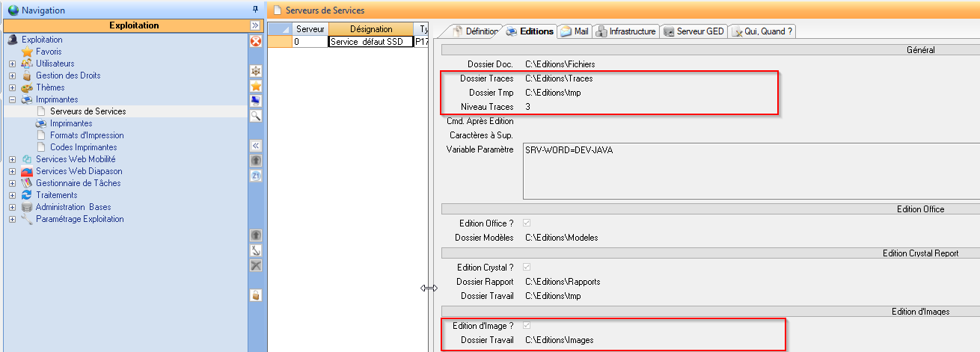Select Formats d'Impression in the tree
Screen dimensions: 980x352
[x=87, y=135]
